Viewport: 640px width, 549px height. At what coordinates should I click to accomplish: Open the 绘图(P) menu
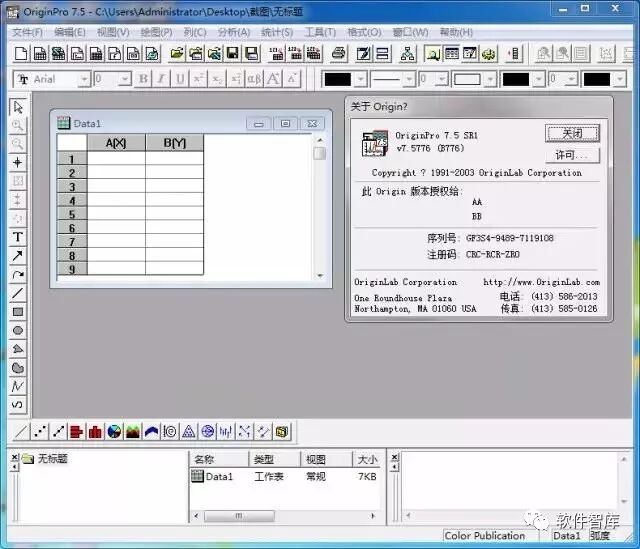click(x=156, y=32)
